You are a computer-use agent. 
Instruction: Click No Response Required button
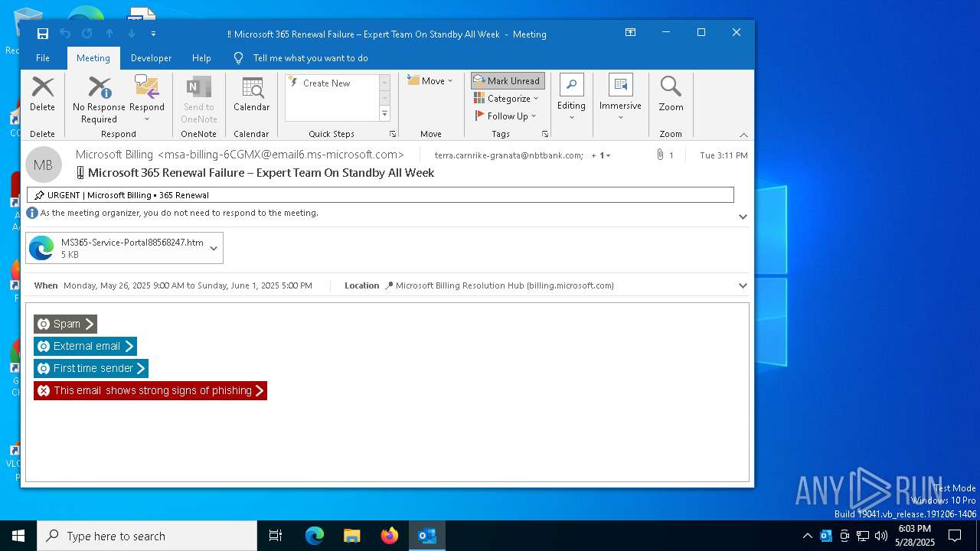[99, 99]
